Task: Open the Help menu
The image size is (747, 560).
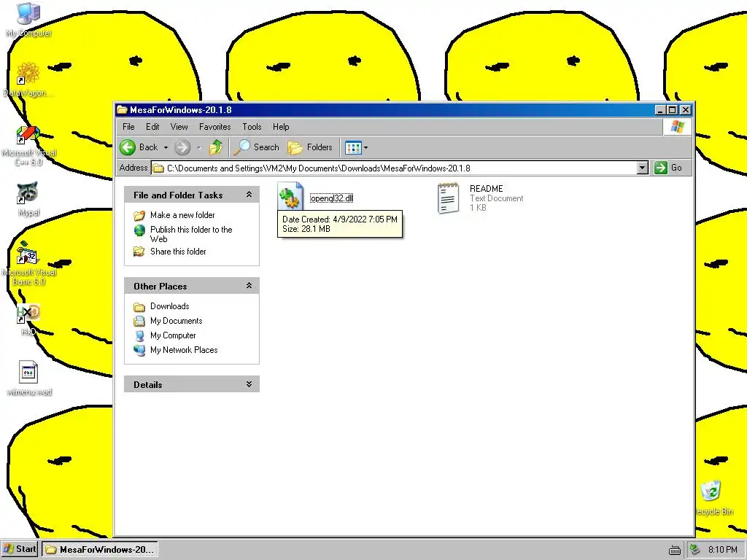Action: pos(281,127)
